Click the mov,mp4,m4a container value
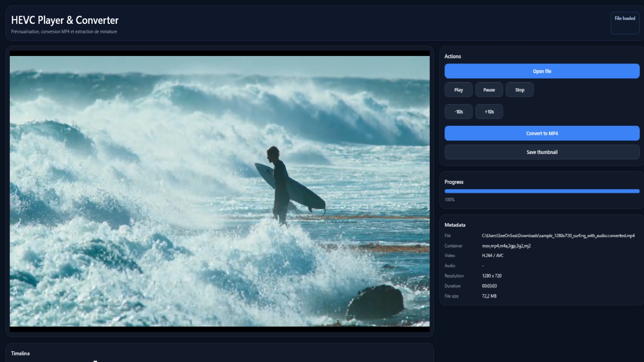 coord(506,246)
